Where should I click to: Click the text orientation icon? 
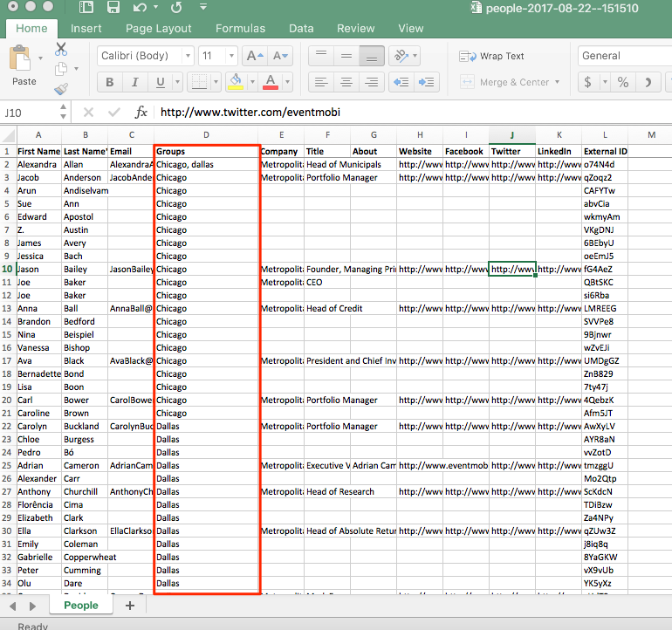(x=401, y=56)
